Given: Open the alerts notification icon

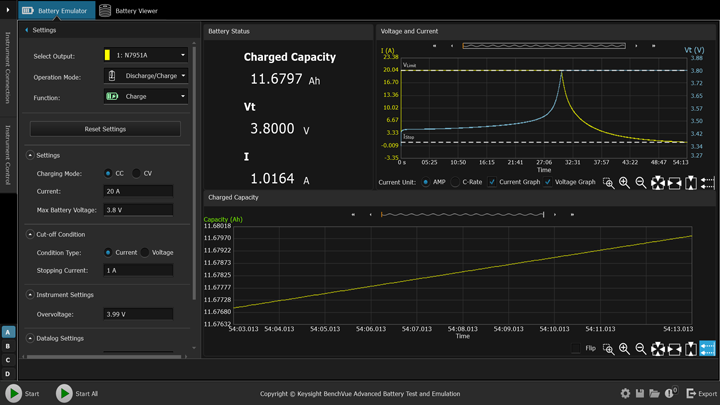Looking at the screenshot, I should click(671, 394).
